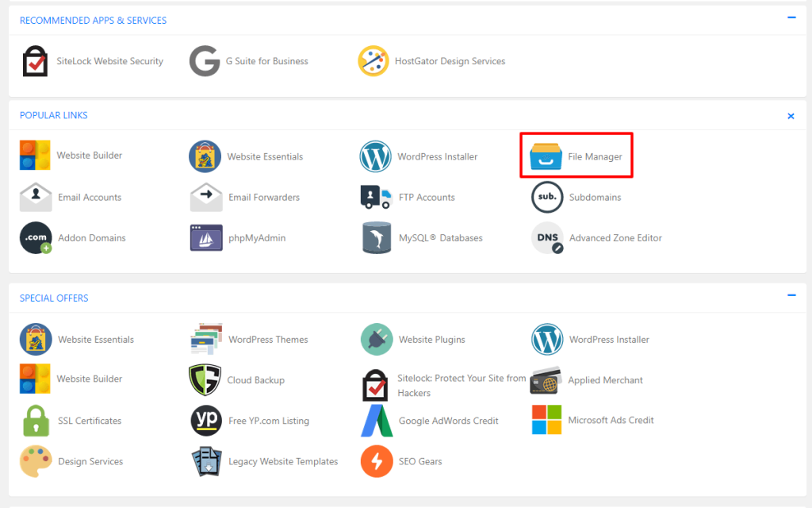Screen dimensions: 812x508
Task: Click the Free YP.com Listing 'yp' icon
Action: (206, 421)
